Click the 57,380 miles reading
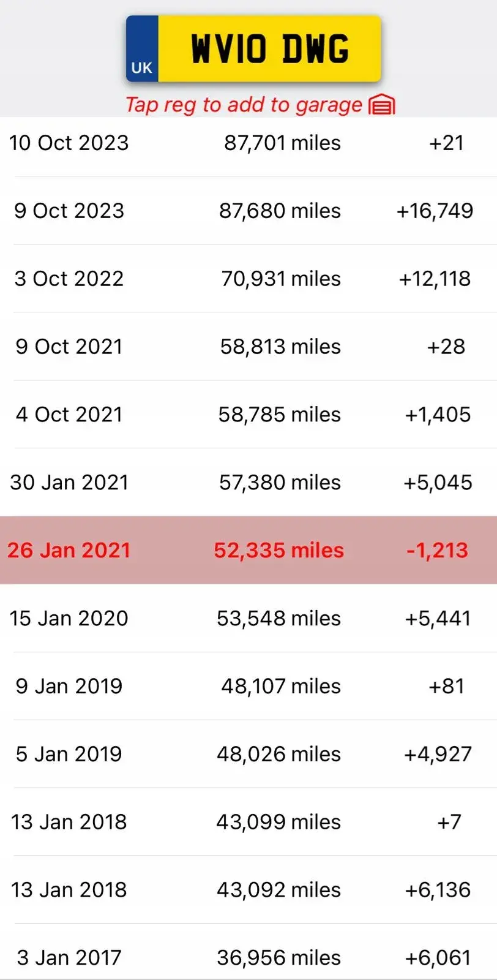This screenshot has width=497, height=980. coord(280,483)
